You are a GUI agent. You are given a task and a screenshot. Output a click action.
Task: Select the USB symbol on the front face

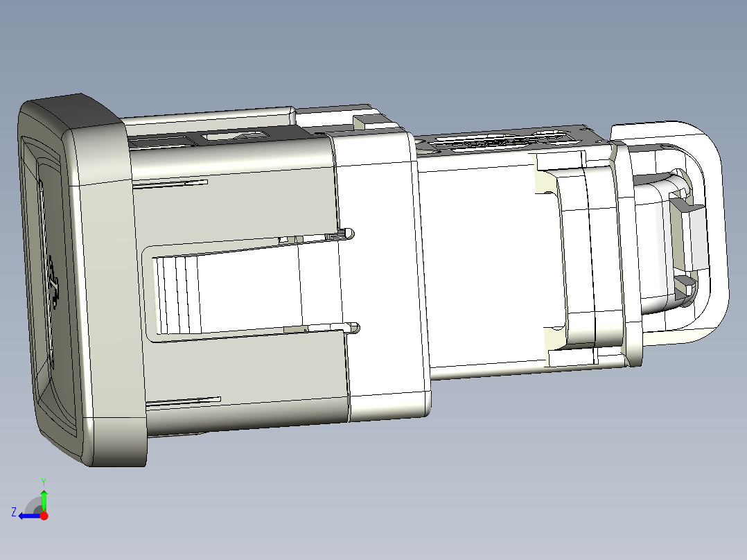coord(53,282)
